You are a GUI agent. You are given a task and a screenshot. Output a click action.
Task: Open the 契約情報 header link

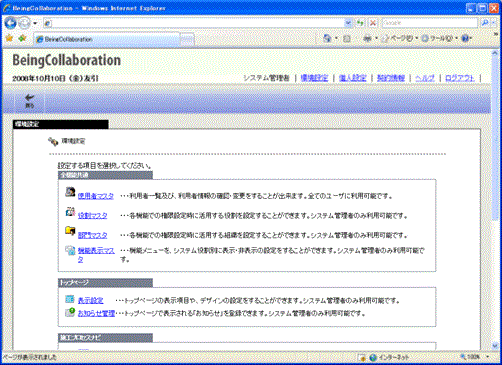tap(391, 78)
